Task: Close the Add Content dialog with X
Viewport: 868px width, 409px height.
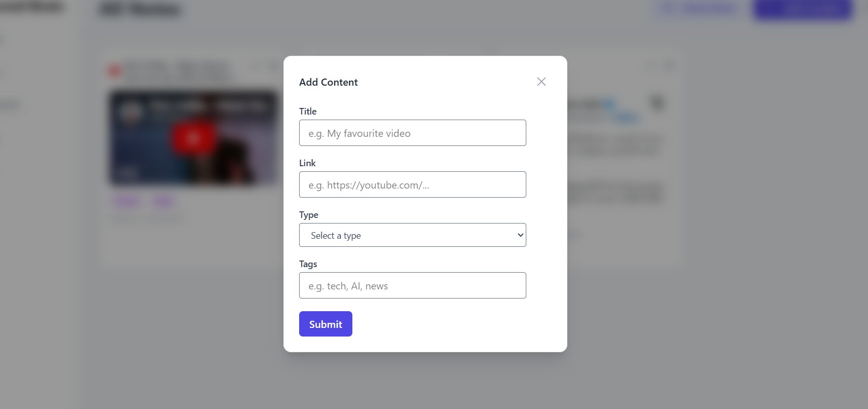Action: (541, 82)
